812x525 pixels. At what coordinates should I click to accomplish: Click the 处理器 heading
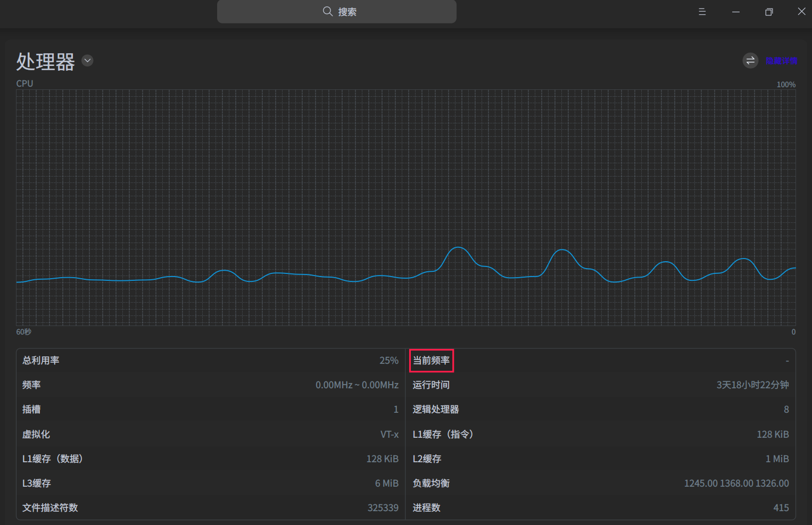click(x=46, y=62)
